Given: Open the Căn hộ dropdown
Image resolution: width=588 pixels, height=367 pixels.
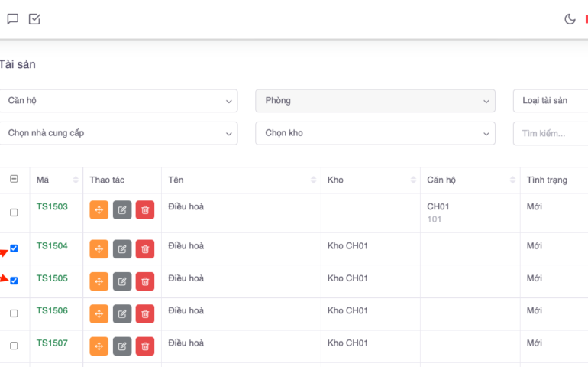Looking at the screenshot, I should coord(118,101).
